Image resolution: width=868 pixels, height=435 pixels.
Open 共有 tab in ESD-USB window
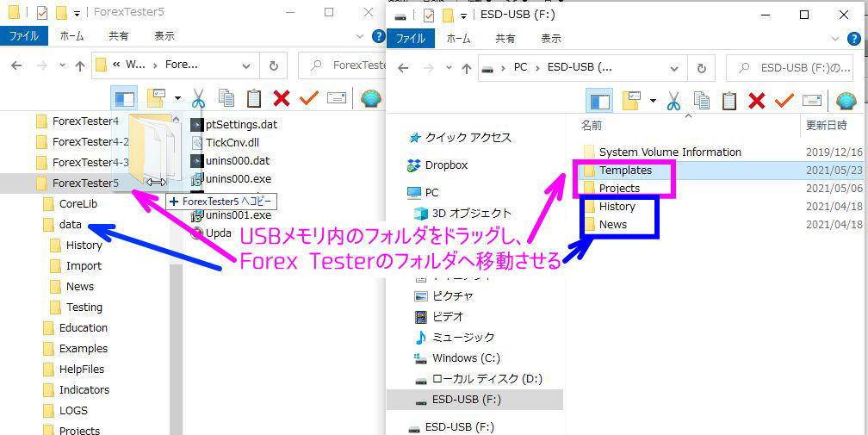(x=505, y=38)
